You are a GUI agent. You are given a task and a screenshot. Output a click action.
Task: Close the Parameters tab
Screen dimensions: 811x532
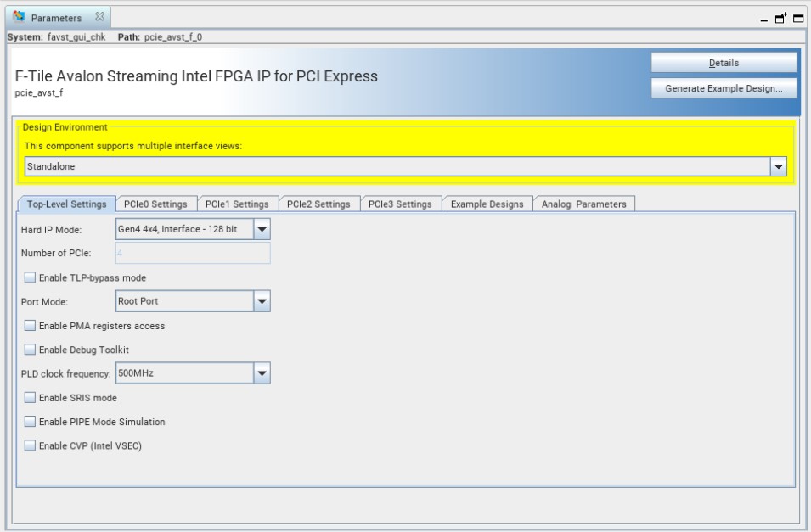pyautogui.click(x=100, y=17)
